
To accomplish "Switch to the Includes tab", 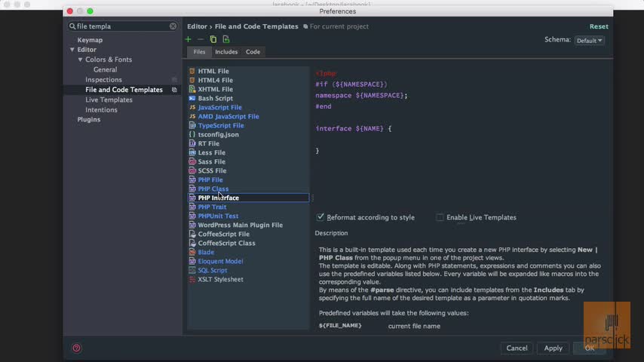I will pyautogui.click(x=226, y=52).
